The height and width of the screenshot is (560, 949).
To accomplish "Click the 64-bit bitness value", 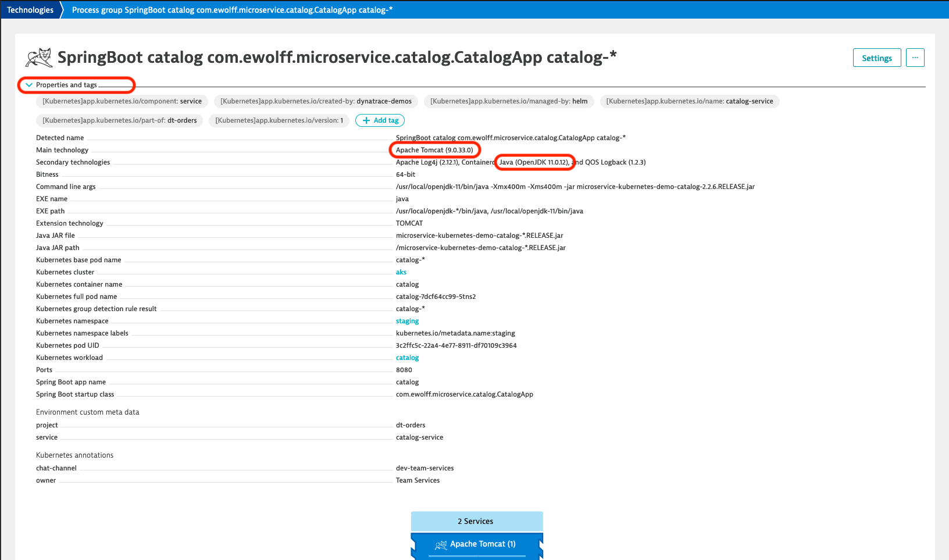I will click(x=406, y=174).
